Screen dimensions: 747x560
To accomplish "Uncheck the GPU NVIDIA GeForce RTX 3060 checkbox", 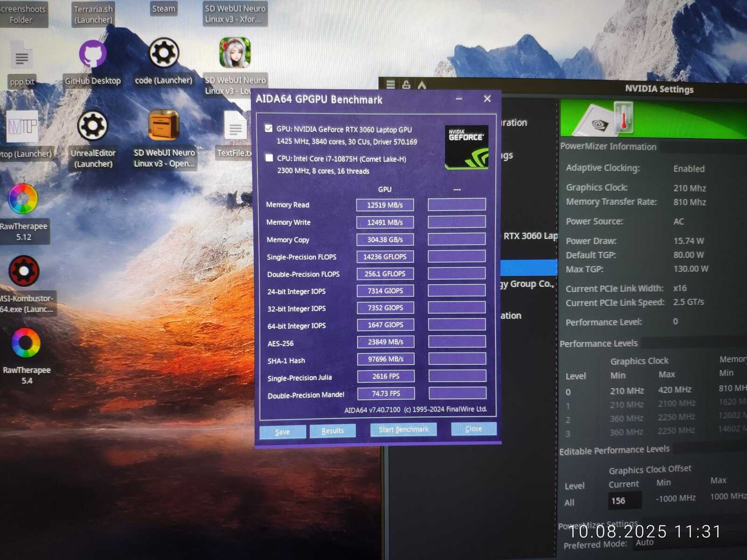I will (x=268, y=128).
